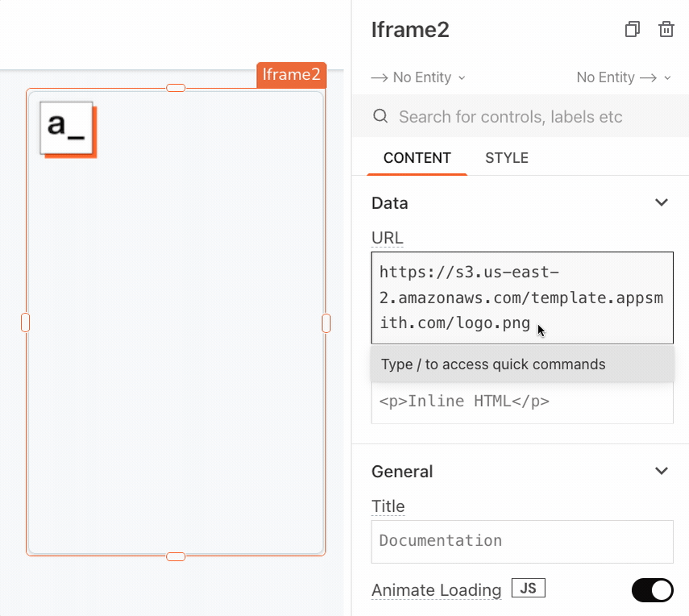Open the incoming No Entity dropdown
The width and height of the screenshot is (689, 616).
418,77
